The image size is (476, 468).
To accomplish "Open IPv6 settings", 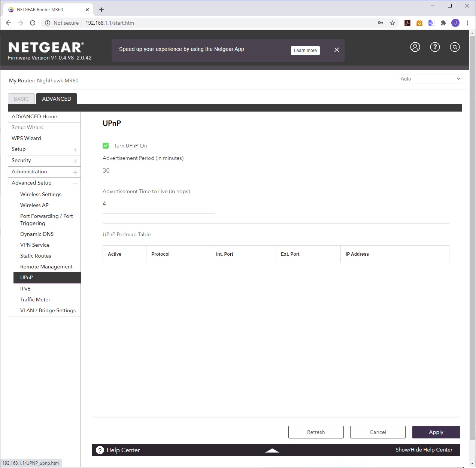I will 25,289.
